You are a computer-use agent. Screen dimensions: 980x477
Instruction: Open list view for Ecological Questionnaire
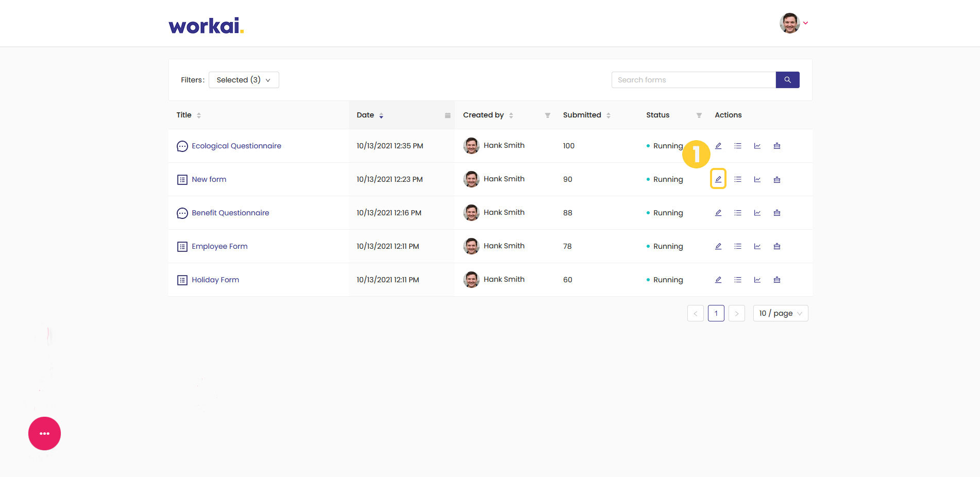(738, 146)
